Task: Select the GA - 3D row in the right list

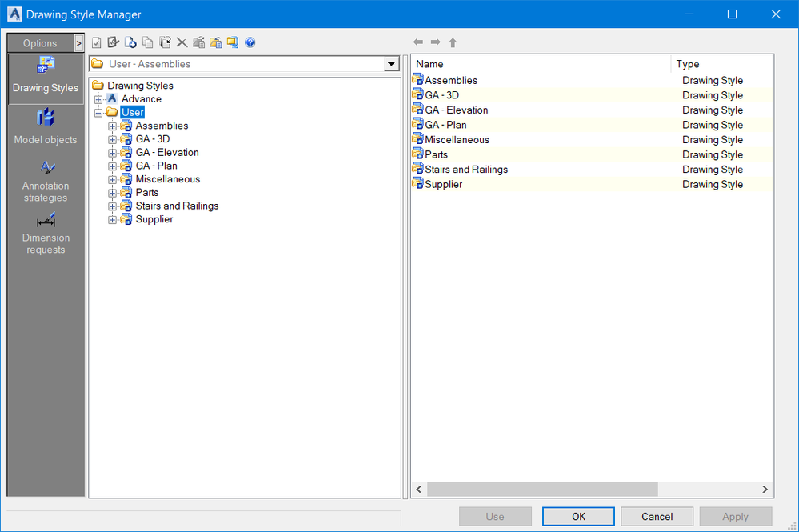Action: pos(592,95)
